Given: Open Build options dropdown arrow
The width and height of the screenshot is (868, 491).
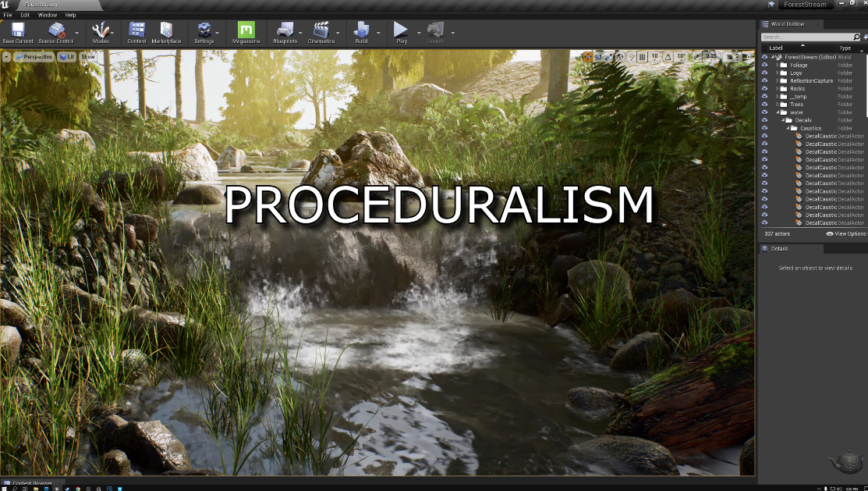Looking at the screenshot, I should click(x=378, y=33).
